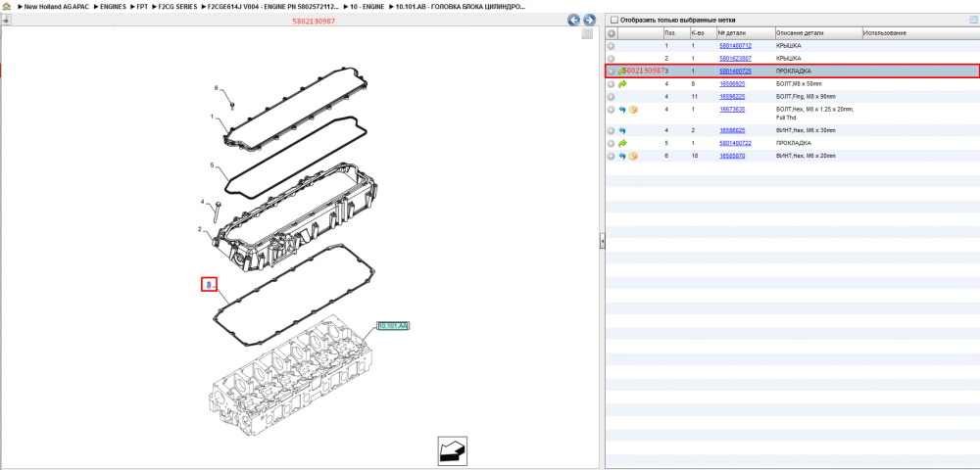This screenshot has height=470, width=980.
Task: Click green arrow in the 5801400722 row
Action: click(622, 144)
